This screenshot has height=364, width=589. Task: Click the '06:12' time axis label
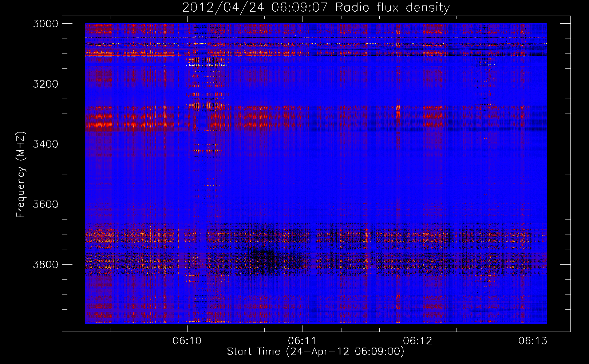pos(418,341)
